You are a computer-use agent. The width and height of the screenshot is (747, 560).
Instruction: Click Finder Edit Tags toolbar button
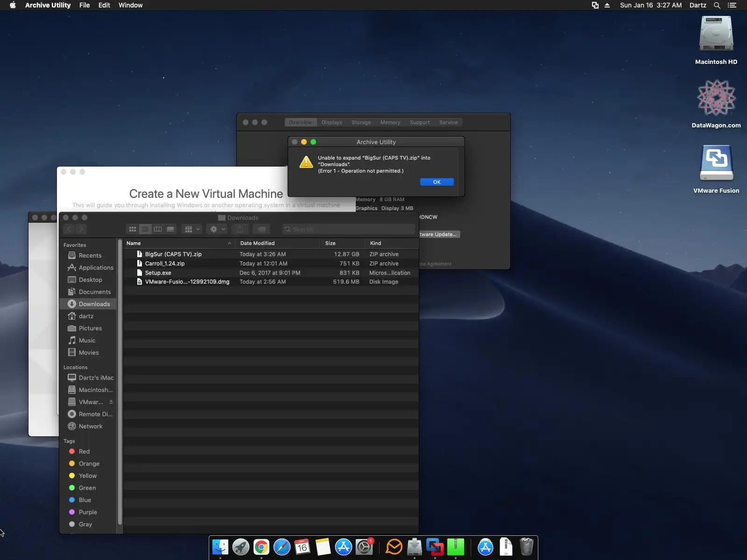262,229
